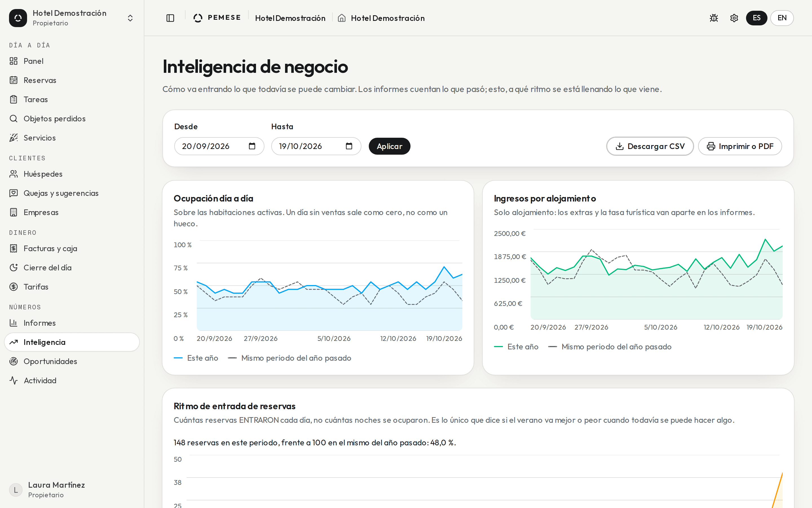The image size is (812, 508).
Task: Click Imprimir o PDF button
Action: point(740,146)
